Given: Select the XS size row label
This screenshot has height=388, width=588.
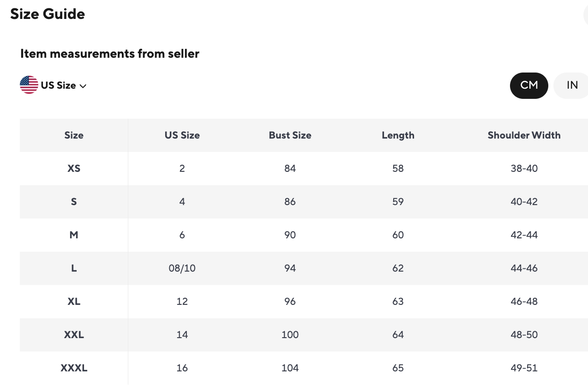Looking at the screenshot, I should [x=74, y=169].
